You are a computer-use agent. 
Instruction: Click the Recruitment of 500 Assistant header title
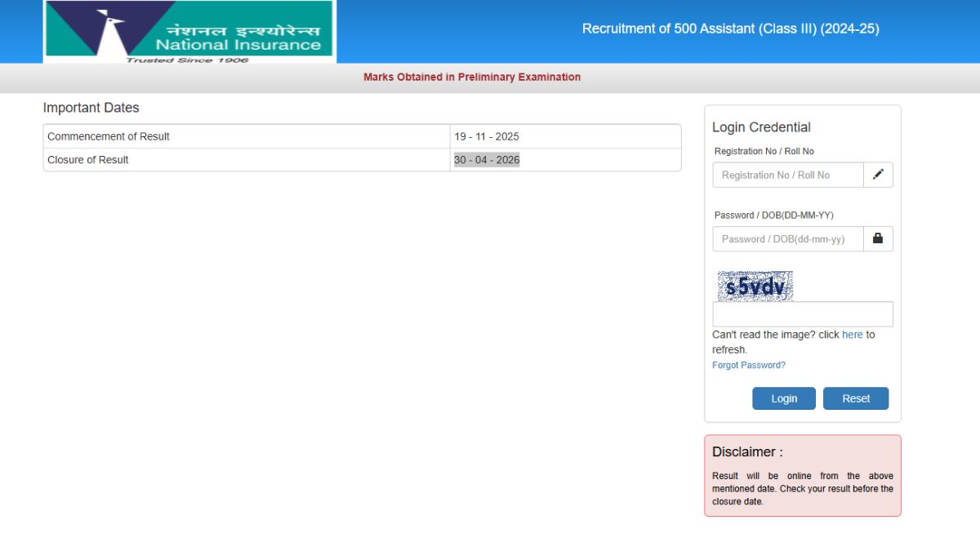[x=730, y=29]
